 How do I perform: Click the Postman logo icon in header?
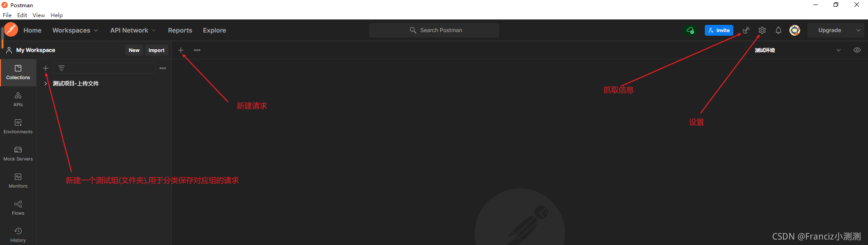pyautogui.click(x=11, y=30)
